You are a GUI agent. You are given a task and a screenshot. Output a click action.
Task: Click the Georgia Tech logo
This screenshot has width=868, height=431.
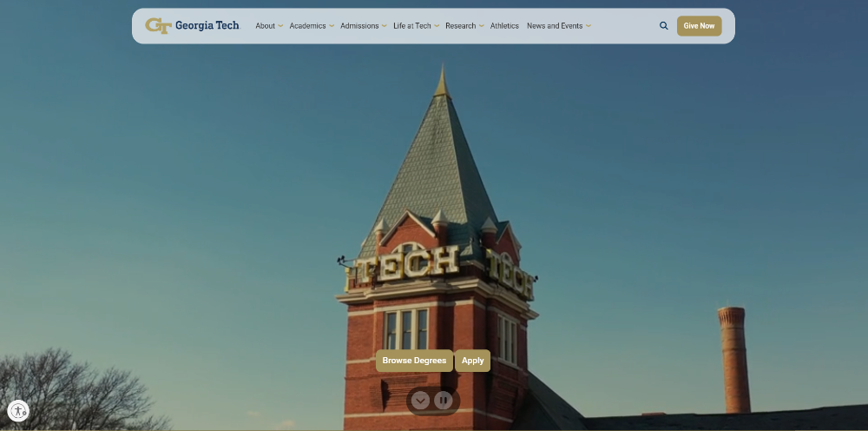pyautogui.click(x=193, y=25)
